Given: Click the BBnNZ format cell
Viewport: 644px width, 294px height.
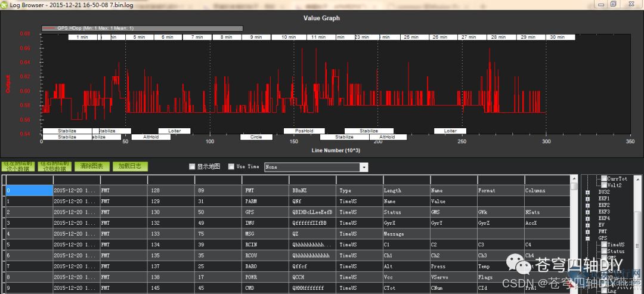Looking at the screenshot, I should pyautogui.click(x=312, y=190).
